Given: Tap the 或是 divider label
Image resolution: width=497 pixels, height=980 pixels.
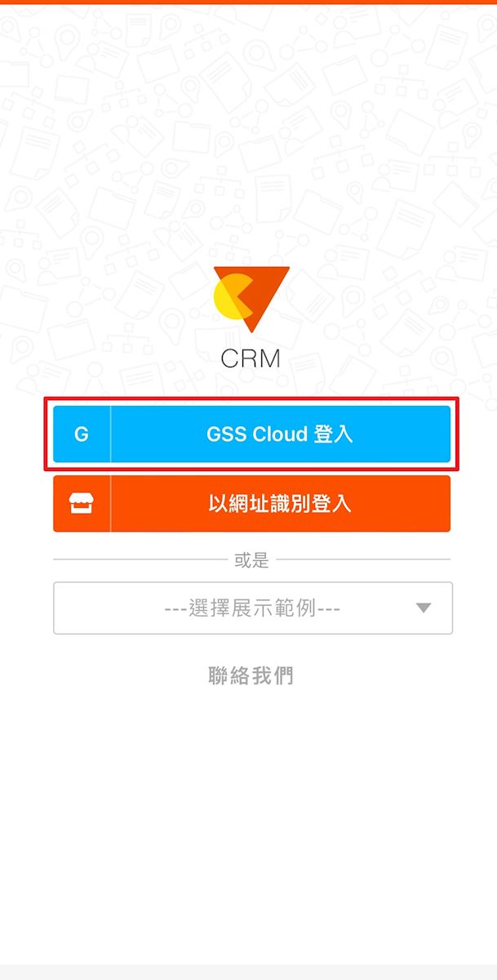Looking at the screenshot, I should (251, 560).
